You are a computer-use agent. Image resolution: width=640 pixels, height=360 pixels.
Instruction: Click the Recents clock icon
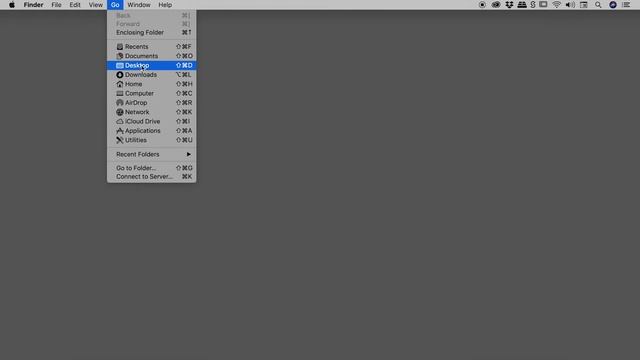120,47
